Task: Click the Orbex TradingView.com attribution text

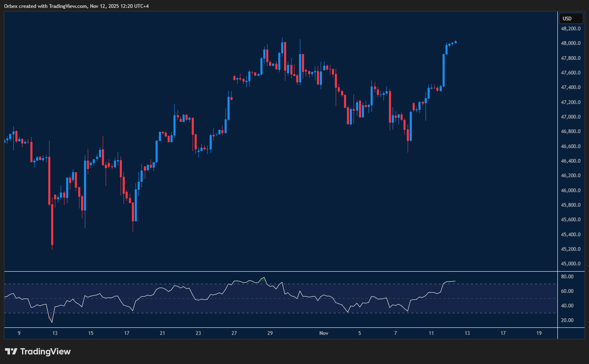Action: [x=76, y=6]
